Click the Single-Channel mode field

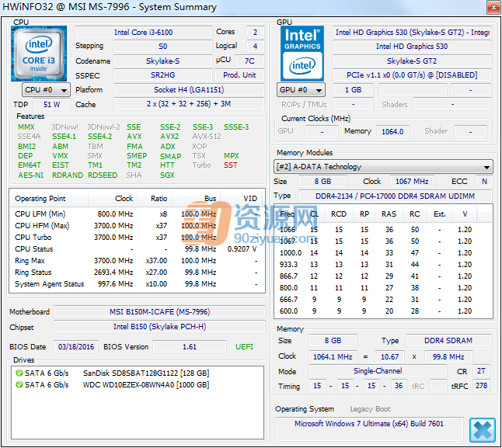pyautogui.click(x=378, y=371)
